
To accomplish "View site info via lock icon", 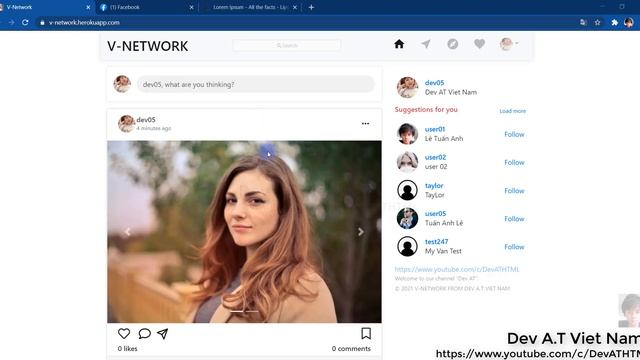I will [x=42, y=22].
